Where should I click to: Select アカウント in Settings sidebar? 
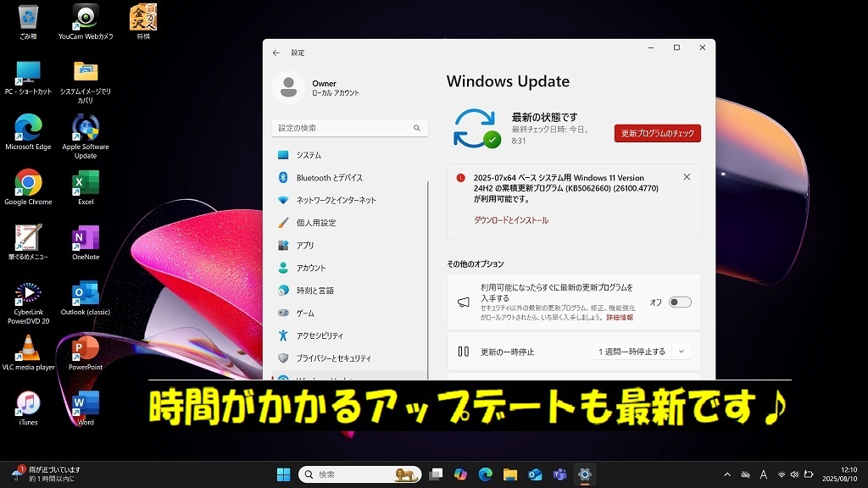click(x=350, y=268)
